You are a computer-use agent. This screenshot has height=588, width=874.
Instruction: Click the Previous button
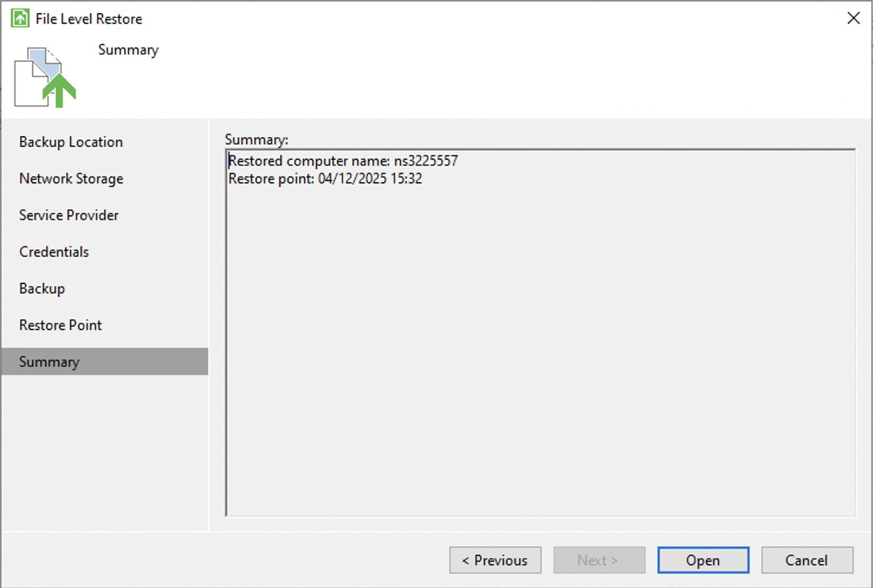pyautogui.click(x=495, y=560)
